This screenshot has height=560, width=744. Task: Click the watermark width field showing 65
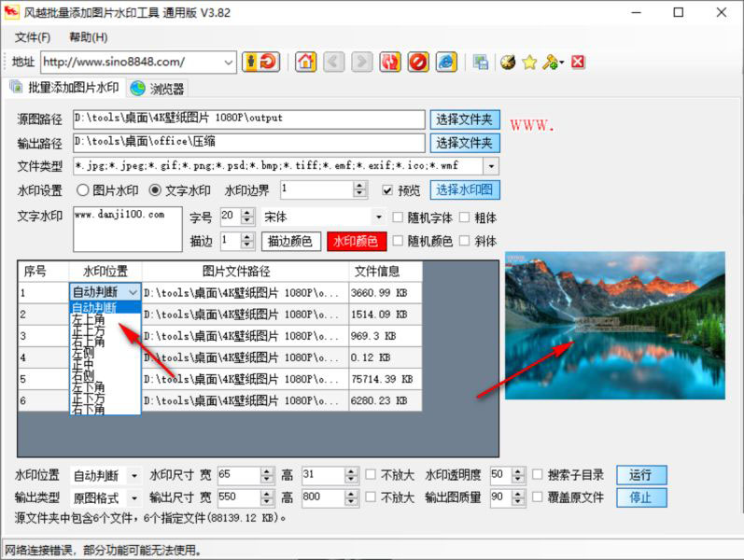coord(239,474)
